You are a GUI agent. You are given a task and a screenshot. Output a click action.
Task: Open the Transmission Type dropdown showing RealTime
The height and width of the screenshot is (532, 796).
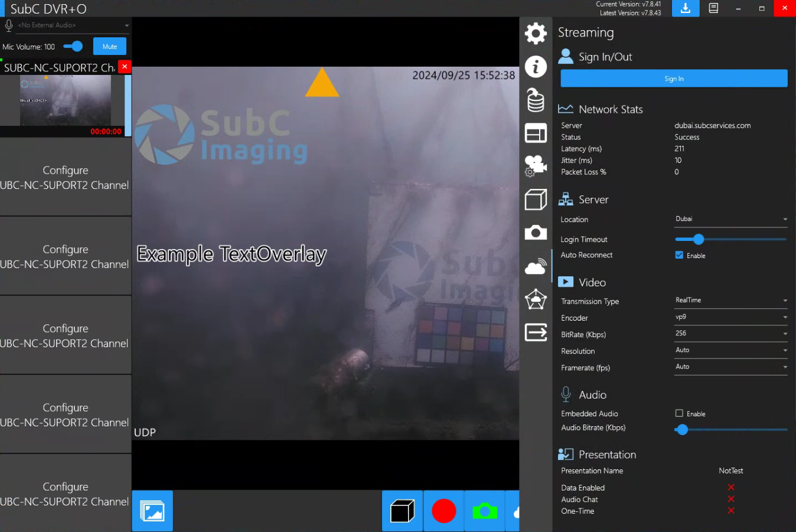731,301
